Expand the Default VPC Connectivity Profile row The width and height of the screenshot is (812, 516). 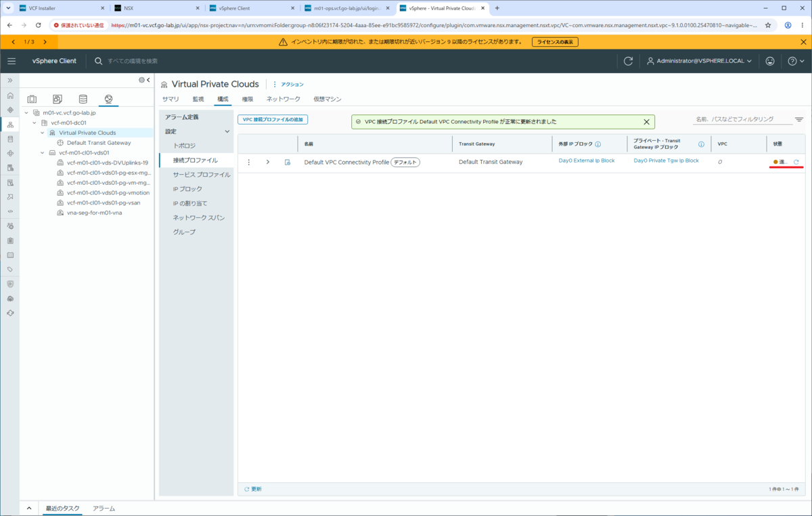point(268,162)
